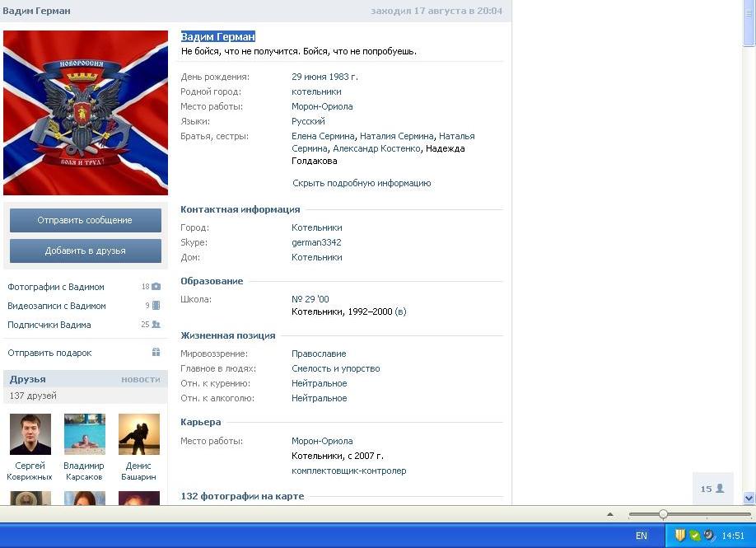The height and width of the screenshot is (548, 756).
Task: Click Дом value Котельники
Action: click(317, 258)
